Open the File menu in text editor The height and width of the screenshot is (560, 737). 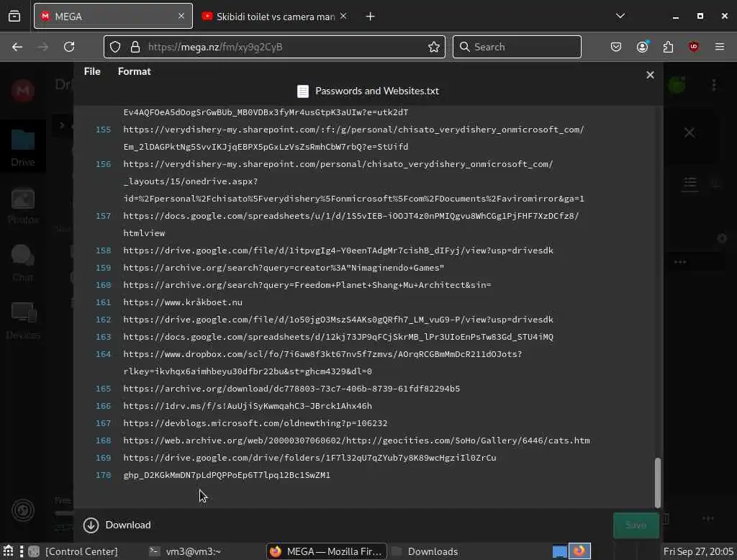tap(92, 71)
